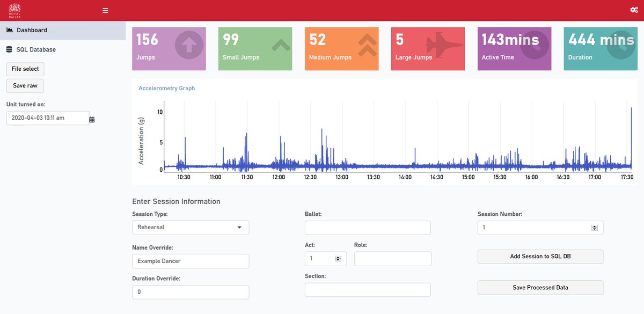Click the Save Processed Data button
644x314 pixels.
pos(540,288)
